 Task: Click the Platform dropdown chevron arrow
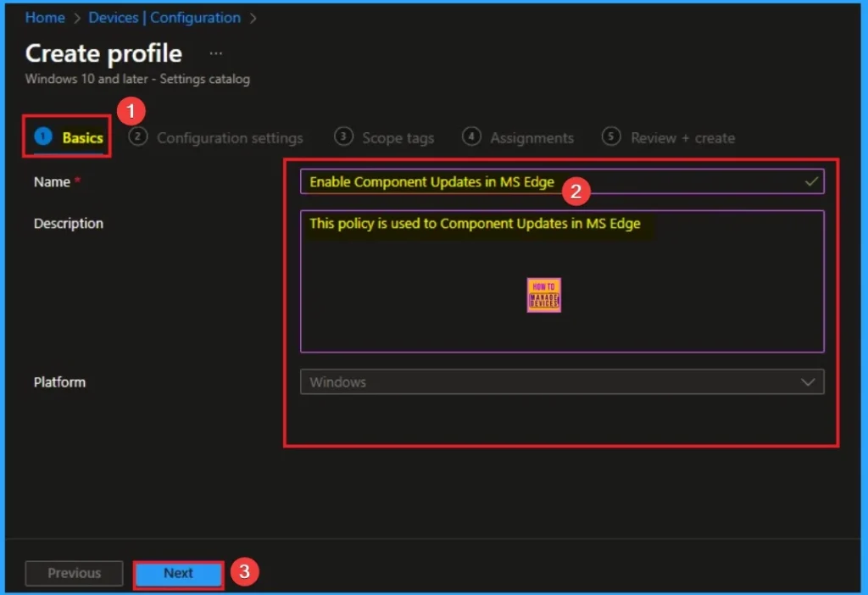(808, 382)
